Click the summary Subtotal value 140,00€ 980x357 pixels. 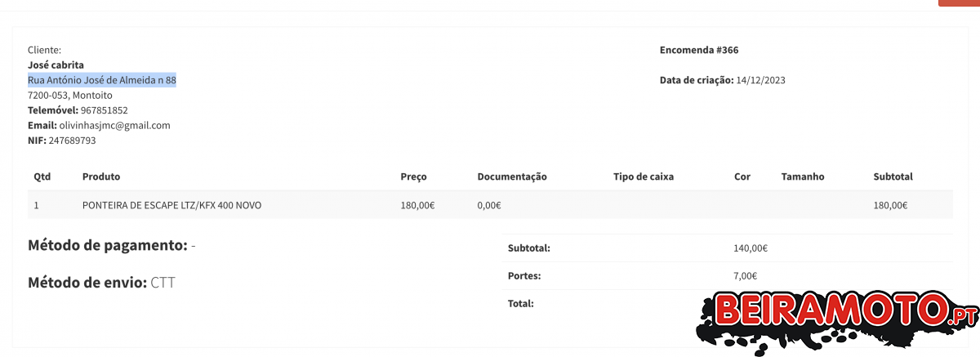tap(751, 248)
